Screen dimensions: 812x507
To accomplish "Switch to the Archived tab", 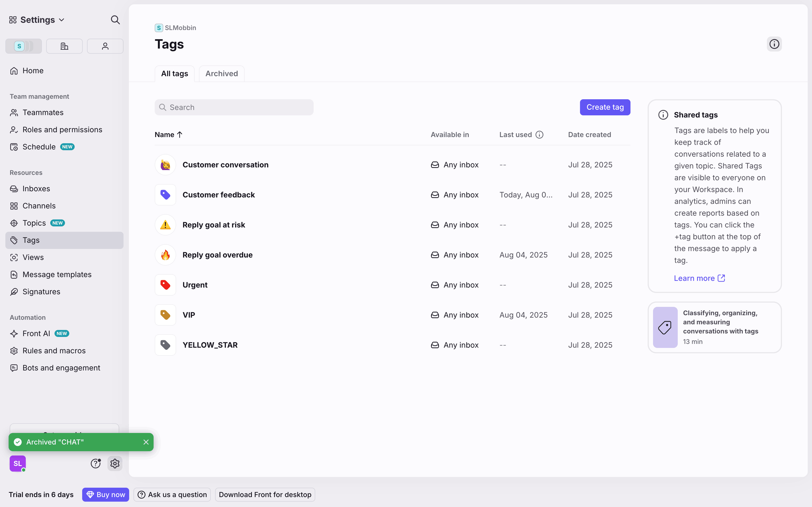I will pyautogui.click(x=222, y=74).
